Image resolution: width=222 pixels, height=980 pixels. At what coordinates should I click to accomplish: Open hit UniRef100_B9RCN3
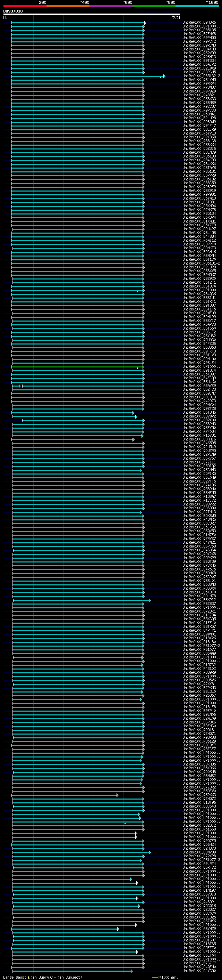point(199,45)
